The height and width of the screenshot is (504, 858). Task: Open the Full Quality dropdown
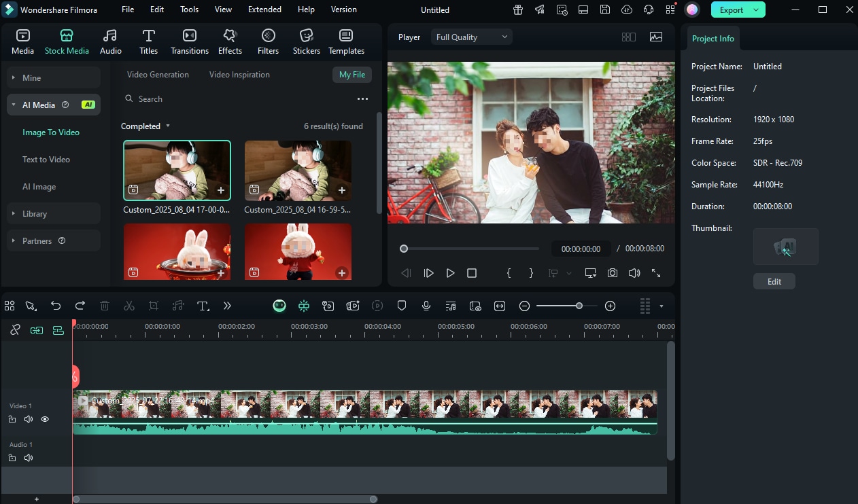pyautogui.click(x=472, y=37)
